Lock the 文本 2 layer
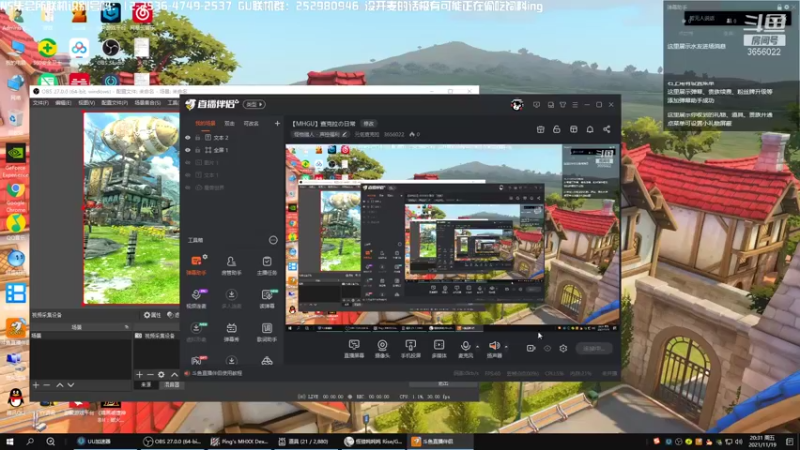This screenshot has width=800, height=450. [x=197, y=138]
